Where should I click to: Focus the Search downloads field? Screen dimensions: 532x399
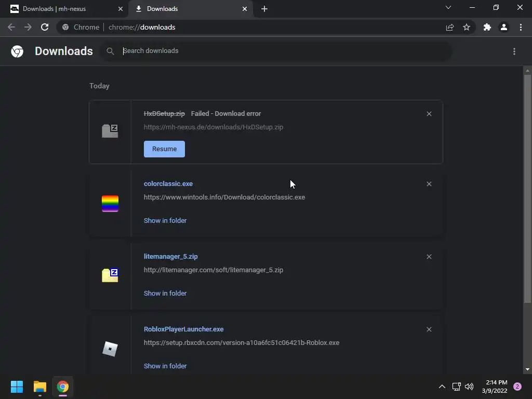pos(276,51)
